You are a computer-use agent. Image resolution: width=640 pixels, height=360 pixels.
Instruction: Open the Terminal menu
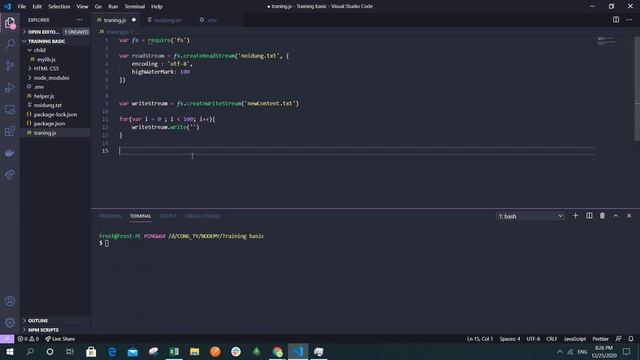(135, 7)
